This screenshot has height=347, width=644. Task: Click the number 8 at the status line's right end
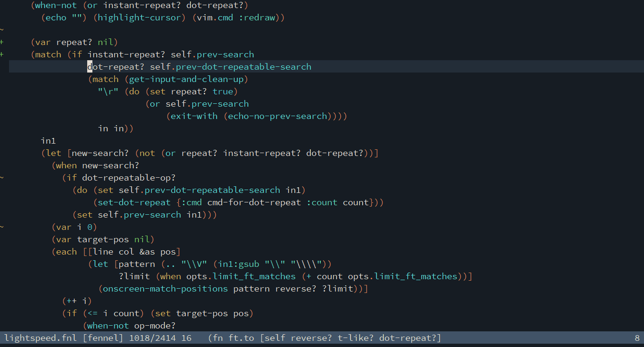point(637,338)
